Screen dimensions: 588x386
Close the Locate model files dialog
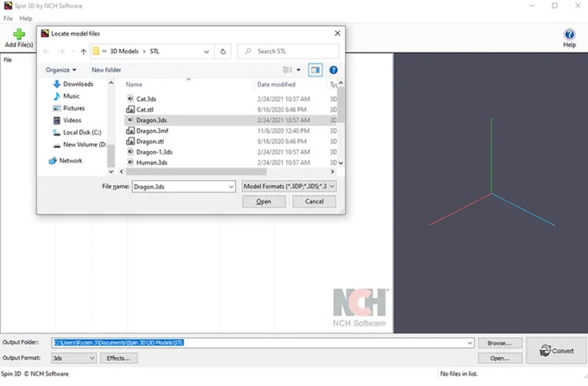[x=338, y=33]
